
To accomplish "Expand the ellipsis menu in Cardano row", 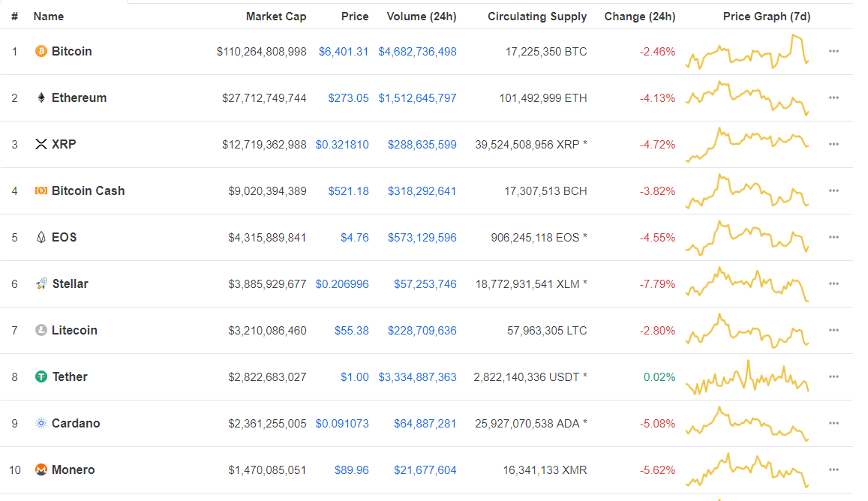I will point(833,423).
